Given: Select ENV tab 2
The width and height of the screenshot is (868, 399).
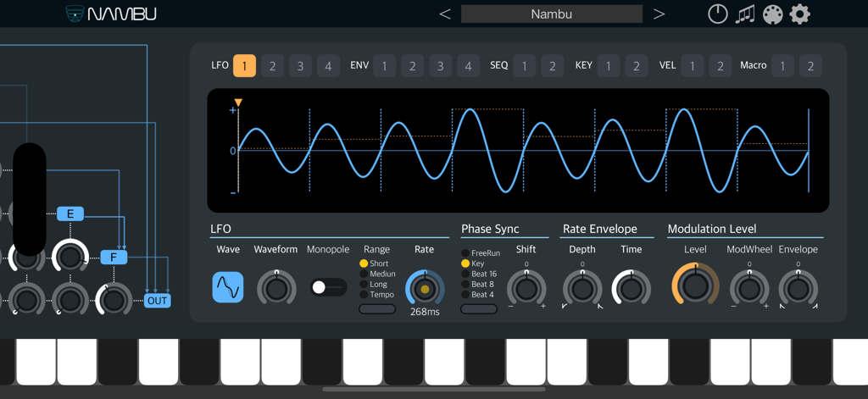Looking at the screenshot, I should click(413, 66).
